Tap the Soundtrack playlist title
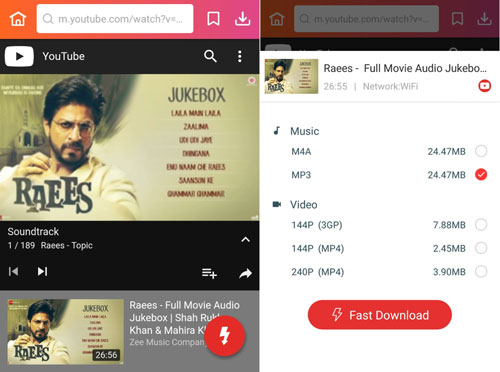Viewport: 500px width, 372px height. point(33,231)
